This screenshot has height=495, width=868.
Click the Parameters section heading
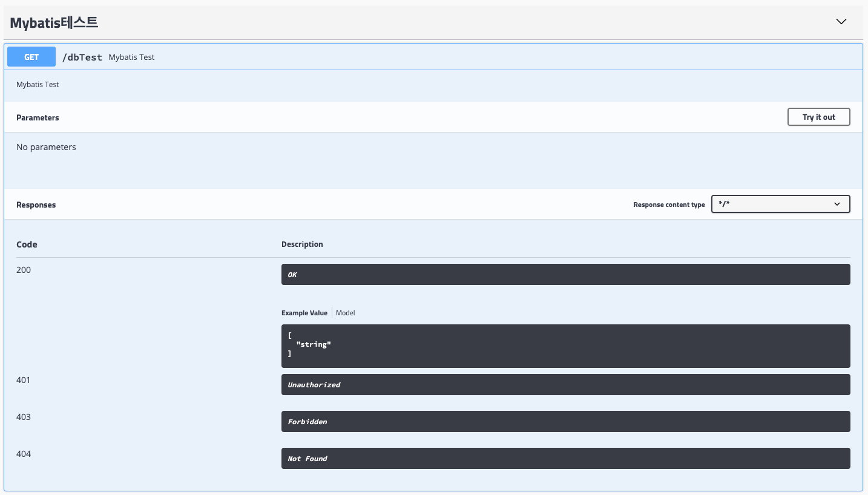point(38,117)
